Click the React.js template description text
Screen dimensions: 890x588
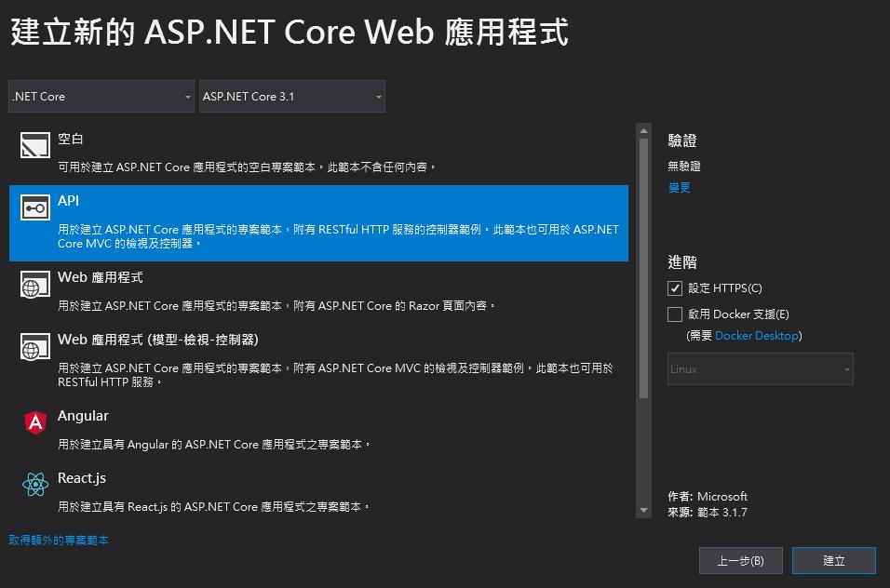tap(213, 507)
